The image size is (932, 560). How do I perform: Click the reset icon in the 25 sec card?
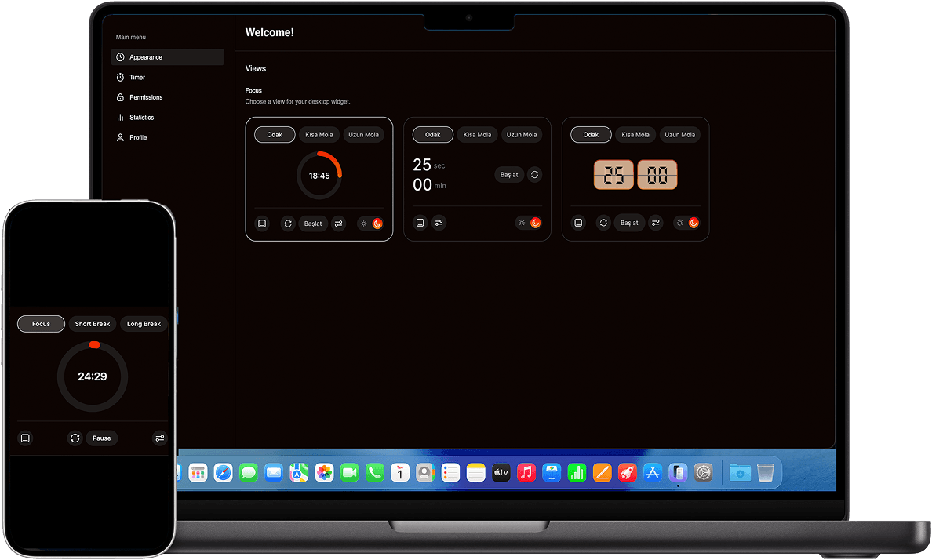click(534, 175)
